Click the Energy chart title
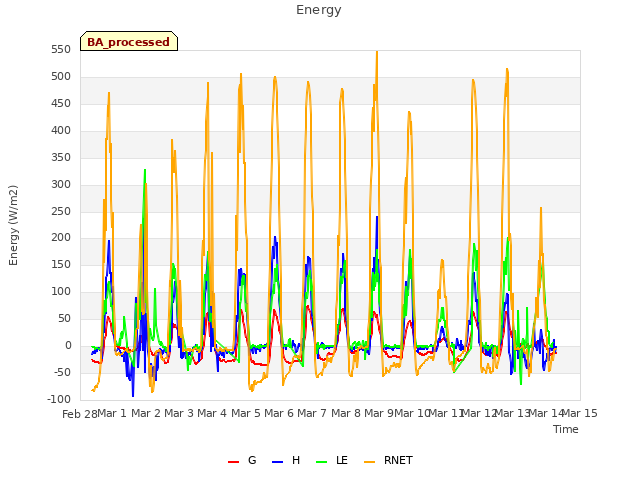 point(319,10)
